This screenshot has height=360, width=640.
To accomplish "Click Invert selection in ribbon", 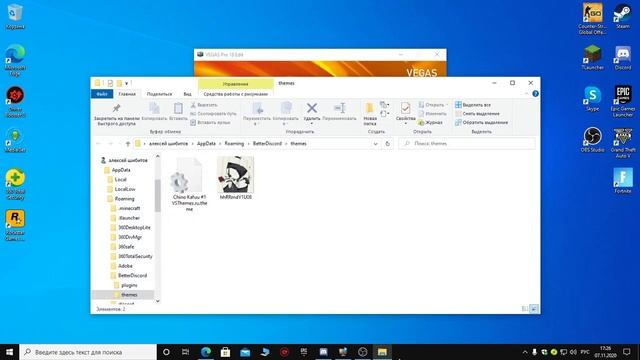I will 482,122.
